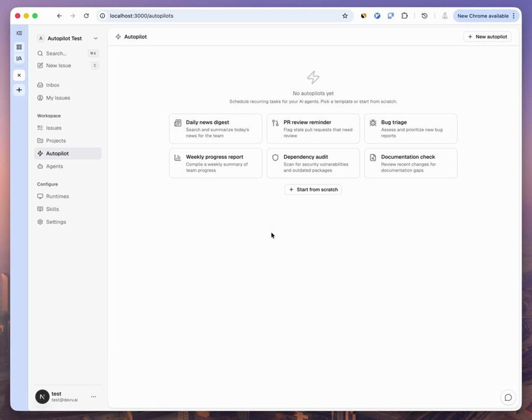Bookmark this page with the star
The height and width of the screenshot is (420, 532).
(345, 16)
